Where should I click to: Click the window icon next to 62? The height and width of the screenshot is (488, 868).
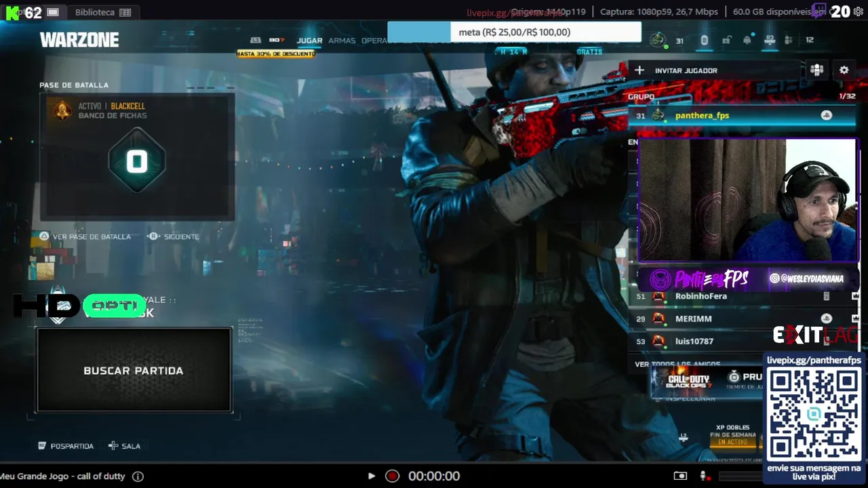click(53, 12)
